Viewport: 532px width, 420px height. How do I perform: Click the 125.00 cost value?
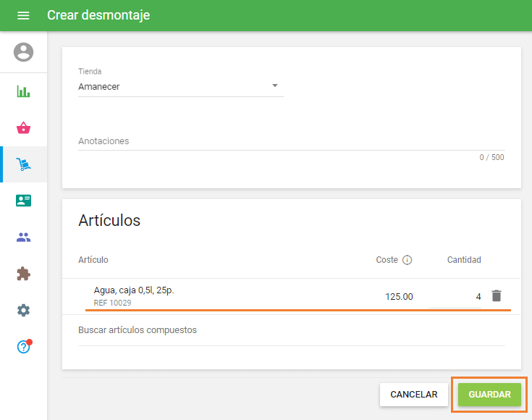399,297
